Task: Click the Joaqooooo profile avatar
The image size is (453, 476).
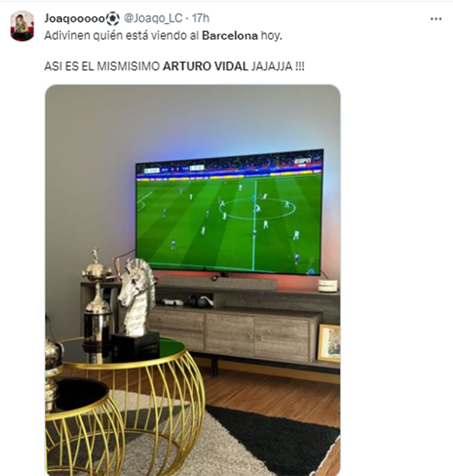Action: [x=22, y=26]
